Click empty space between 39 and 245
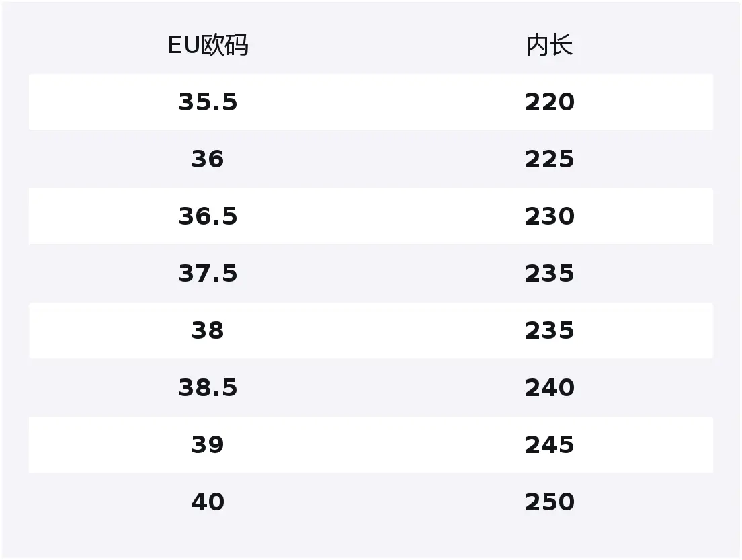 click(x=378, y=445)
